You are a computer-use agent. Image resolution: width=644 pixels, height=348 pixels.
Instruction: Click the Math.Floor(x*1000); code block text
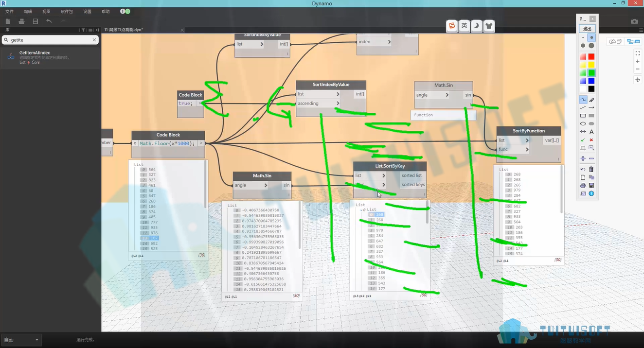coord(167,143)
